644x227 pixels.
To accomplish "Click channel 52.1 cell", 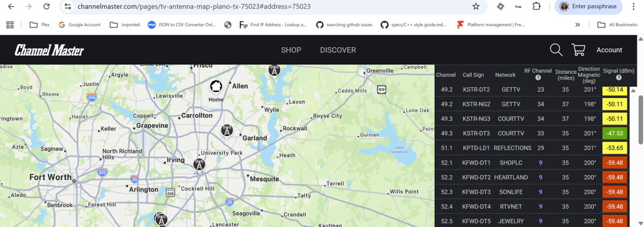I will coord(447,163).
